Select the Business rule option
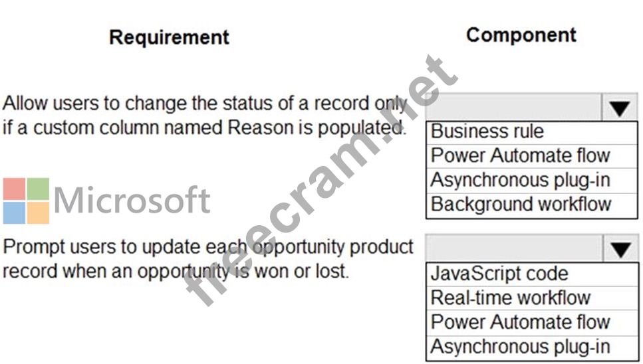The width and height of the screenshot is (643, 364). (x=487, y=132)
